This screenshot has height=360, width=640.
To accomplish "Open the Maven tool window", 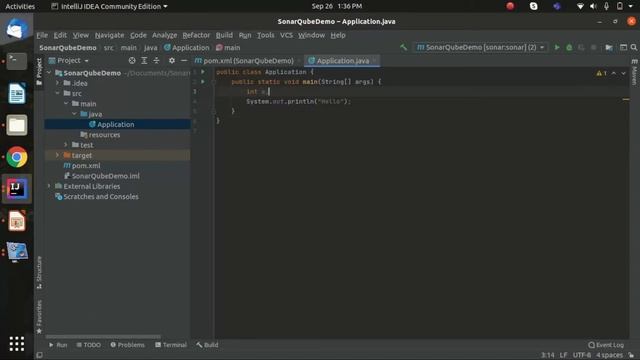I will 634,72.
